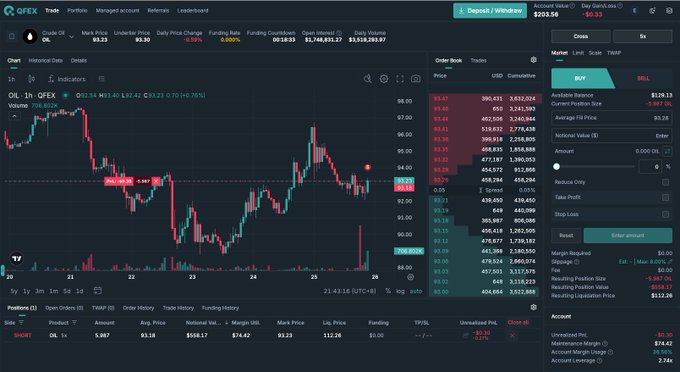Click the info icon beside Account Value
680x372 pixels.
coord(572,6)
